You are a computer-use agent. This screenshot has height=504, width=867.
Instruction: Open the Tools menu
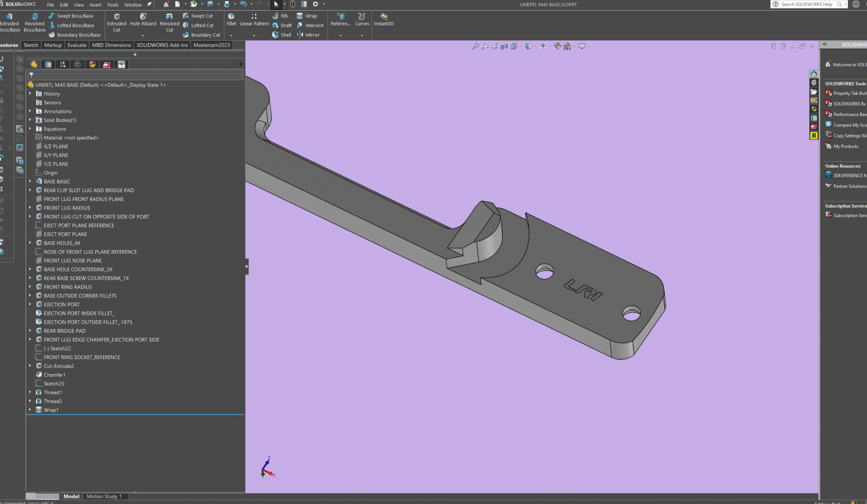tap(113, 5)
